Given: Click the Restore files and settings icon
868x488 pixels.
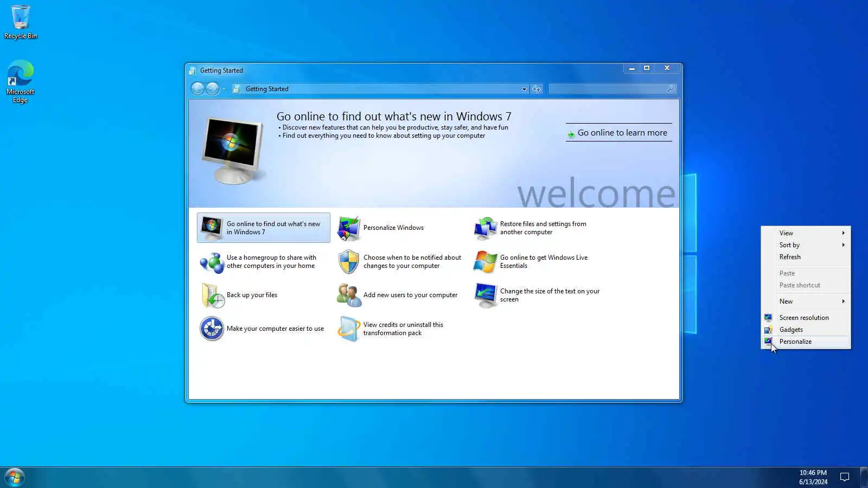Looking at the screenshot, I should [485, 228].
